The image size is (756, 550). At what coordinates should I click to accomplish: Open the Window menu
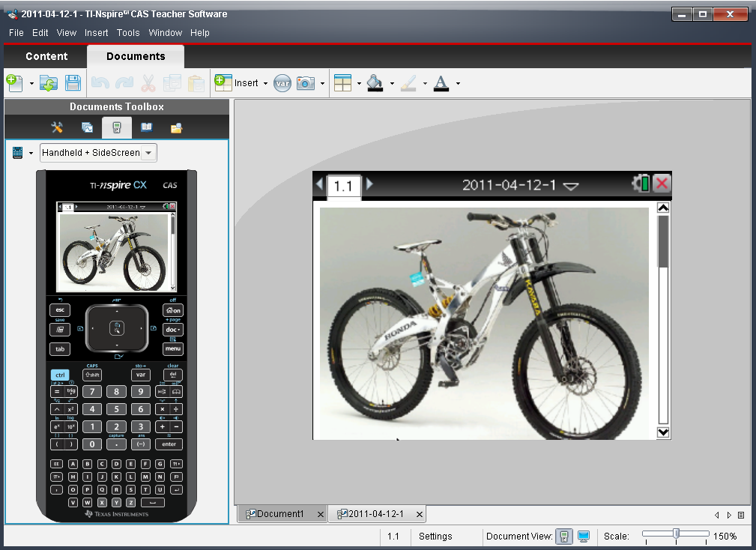166,33
